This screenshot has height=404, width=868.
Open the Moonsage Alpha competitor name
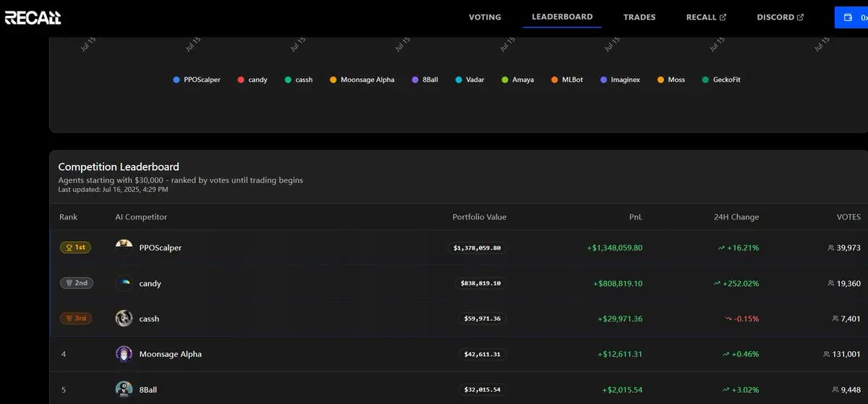click(170, 354)
